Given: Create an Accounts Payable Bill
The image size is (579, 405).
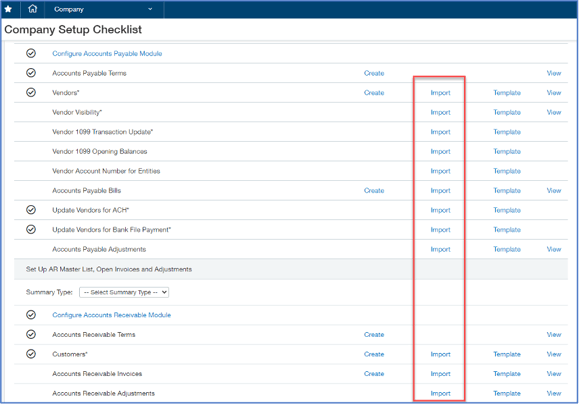Looking at the screenshot, I should point(374,191).
